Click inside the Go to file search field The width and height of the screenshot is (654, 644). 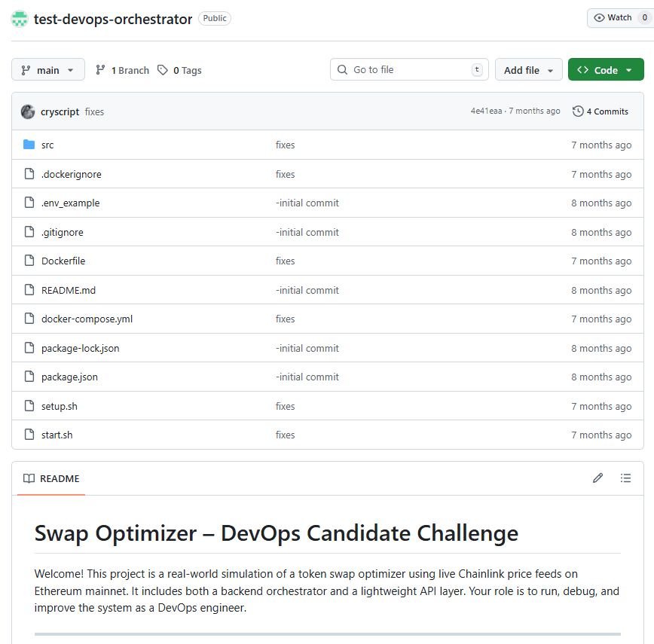[407, 69]
